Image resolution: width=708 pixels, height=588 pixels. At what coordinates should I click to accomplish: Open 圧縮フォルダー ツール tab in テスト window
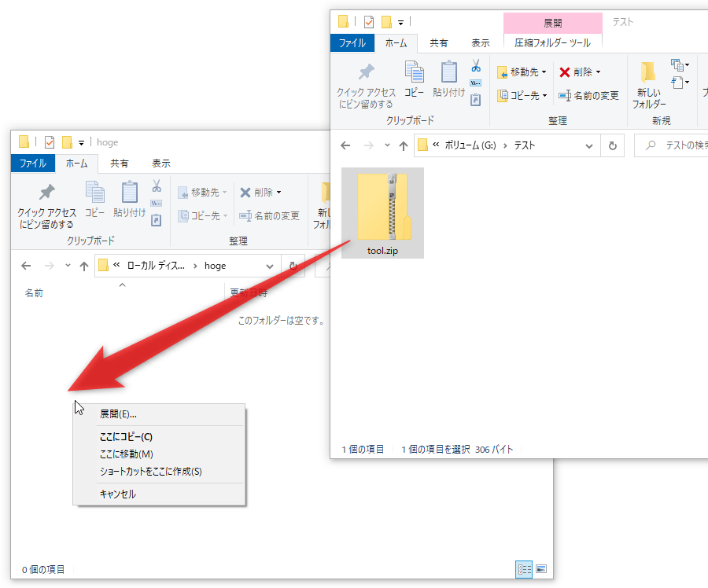pyautogui.click(x=553, y=43)
